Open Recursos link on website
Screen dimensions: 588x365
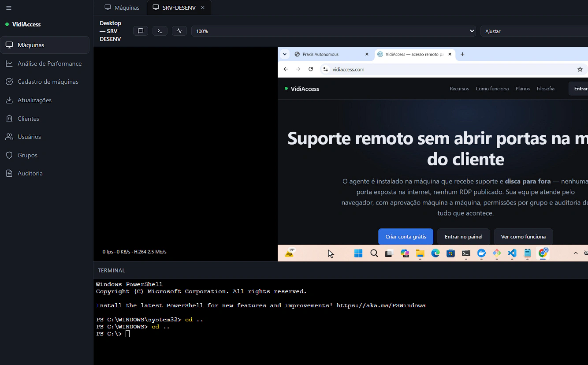click(x=459, y=89)
